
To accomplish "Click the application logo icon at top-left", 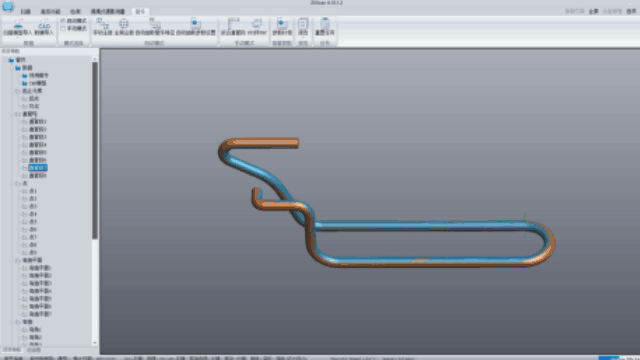I will click(8, 6).
